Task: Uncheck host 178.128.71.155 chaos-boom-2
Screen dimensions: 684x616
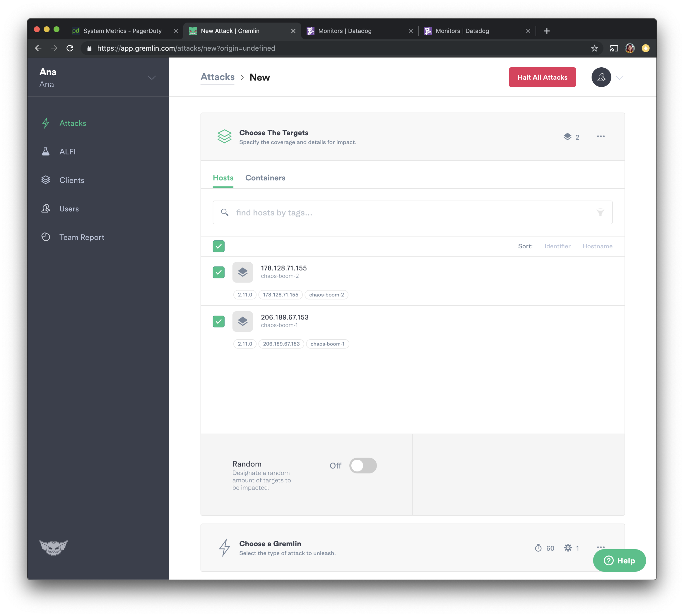Action: (x=219, y=272)
